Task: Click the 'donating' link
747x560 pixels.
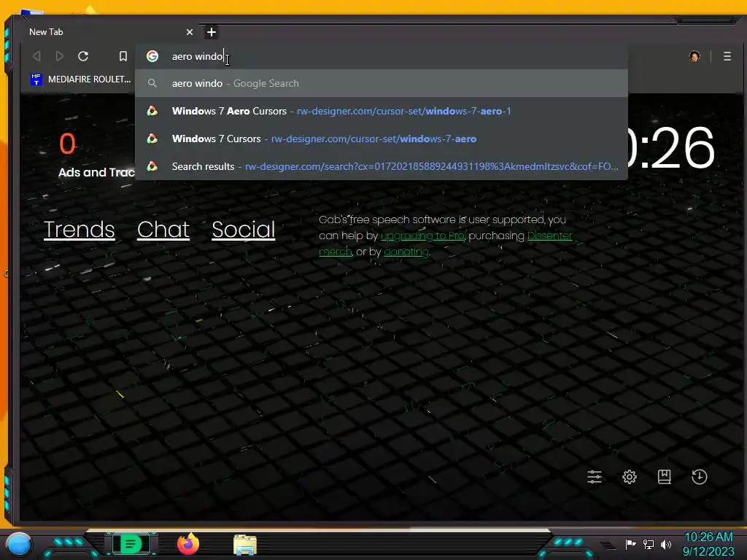Action: (x=406, y=252)
